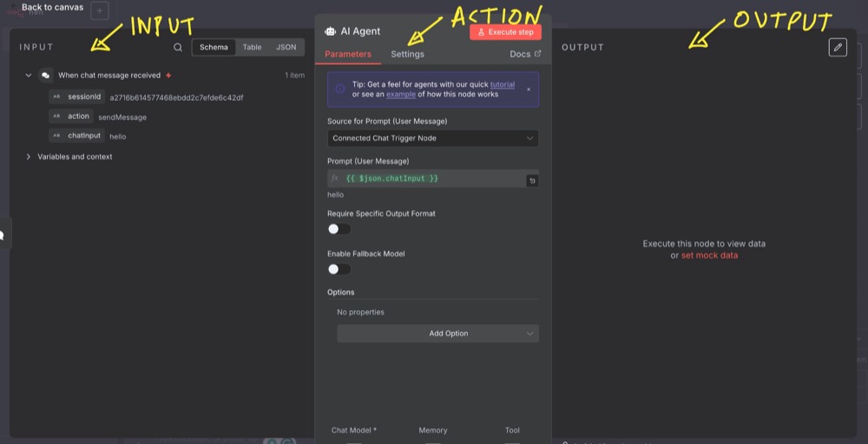Image resolution: width=868 pixels, height=444 pixels.
Task: Toggle Require Specific Output Format switch
Action: [x=339, y=229]
